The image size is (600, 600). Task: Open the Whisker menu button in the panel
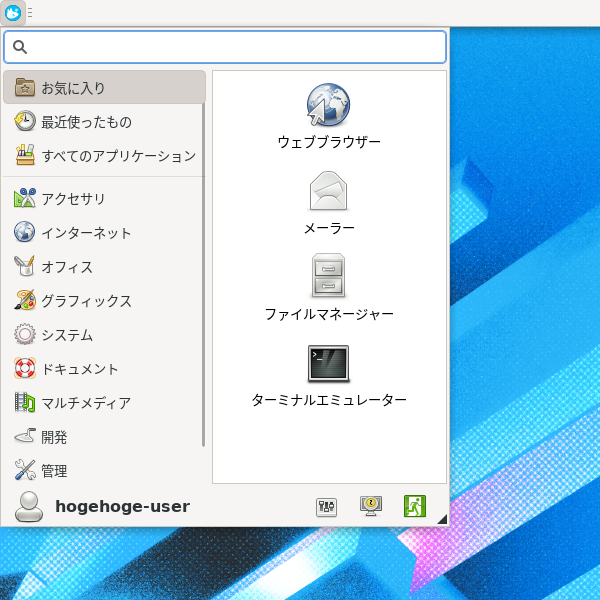[13, 13]
